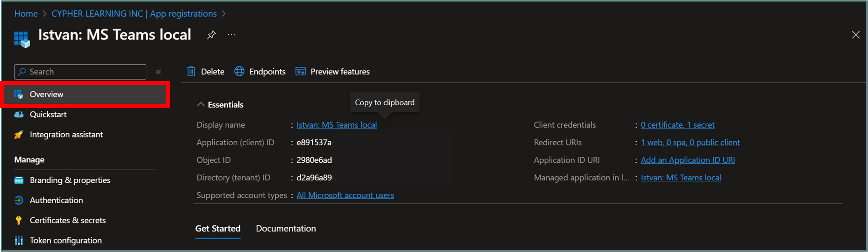868x252 pixels.
Task: Click the Authentication icon in sidebar
Action: (x=19, y=200)
